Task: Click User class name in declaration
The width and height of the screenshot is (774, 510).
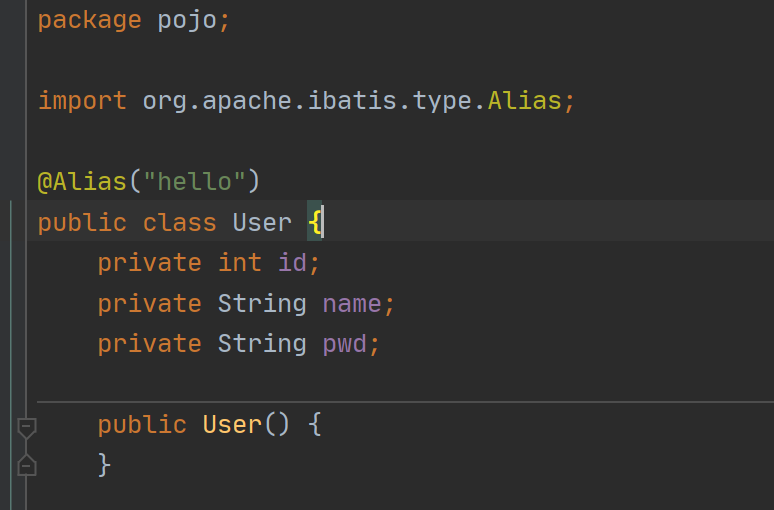Action: coord(262,222)
